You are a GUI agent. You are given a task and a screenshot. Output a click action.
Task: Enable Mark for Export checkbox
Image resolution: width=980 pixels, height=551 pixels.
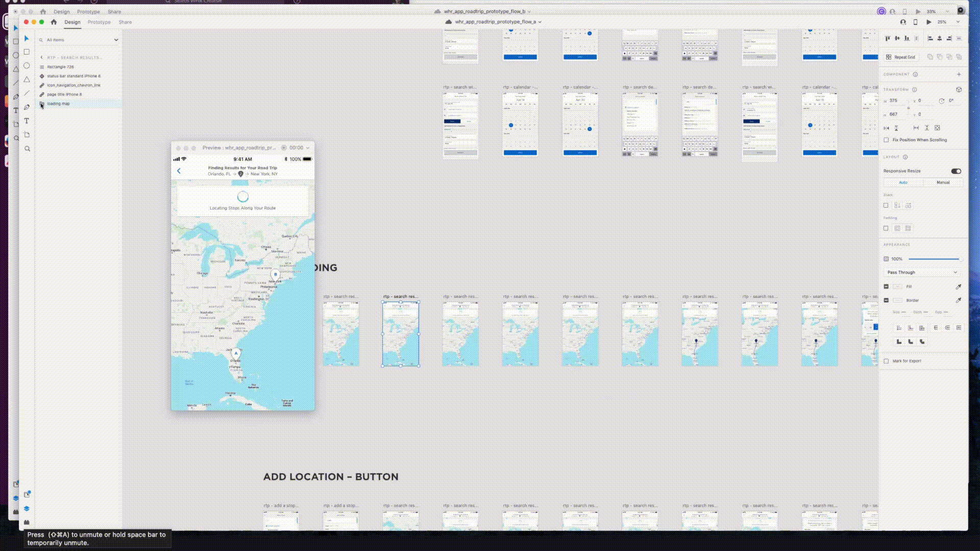pyautogui.click(x=887, y=361)
